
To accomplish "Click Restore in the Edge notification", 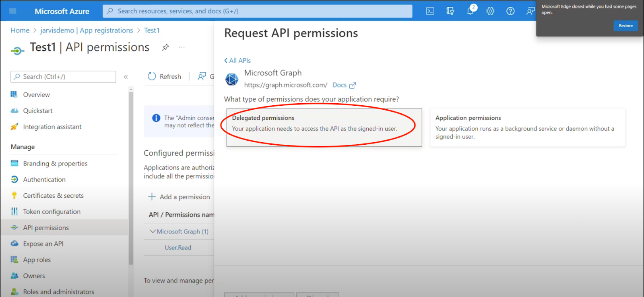I will coord(625,26).
